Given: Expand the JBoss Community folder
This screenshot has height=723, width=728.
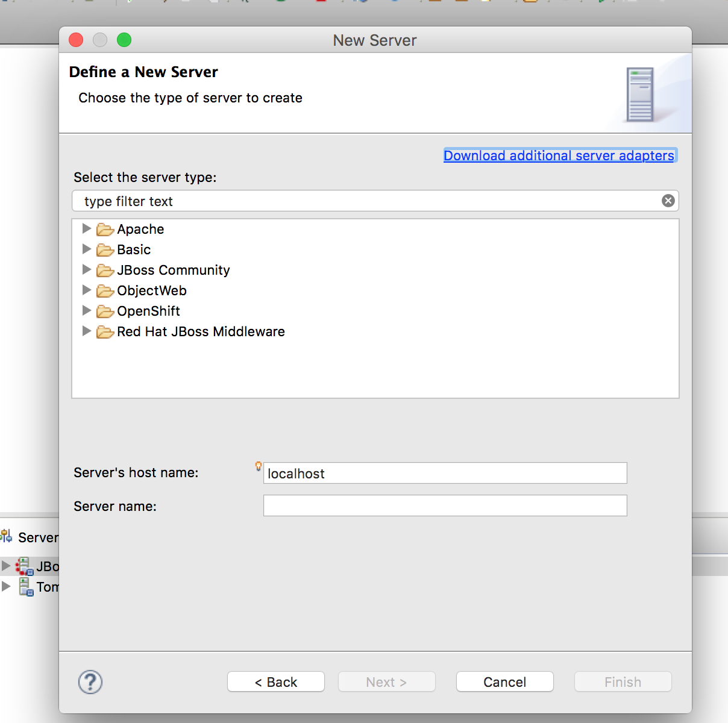Looking at the screenshot, I should 87,269.
